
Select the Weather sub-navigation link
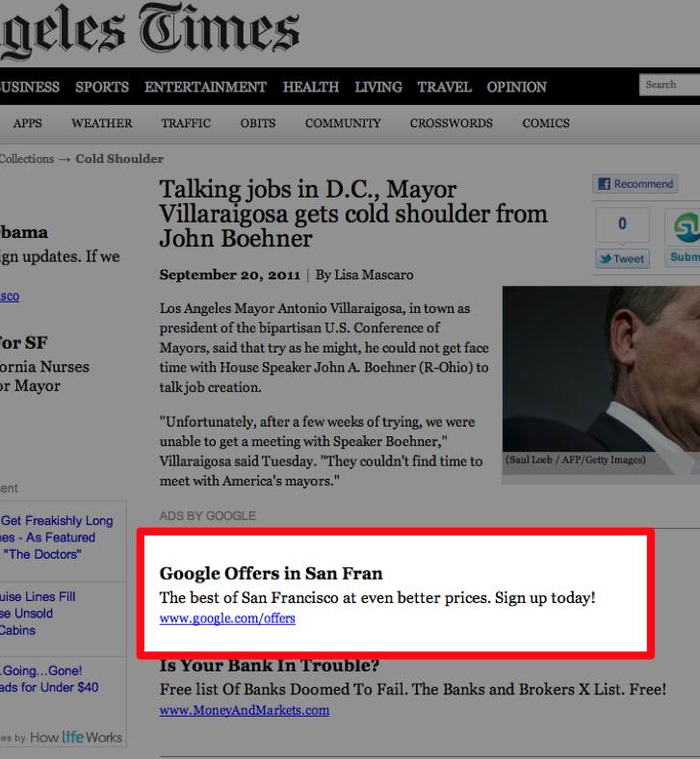point(102,123)
